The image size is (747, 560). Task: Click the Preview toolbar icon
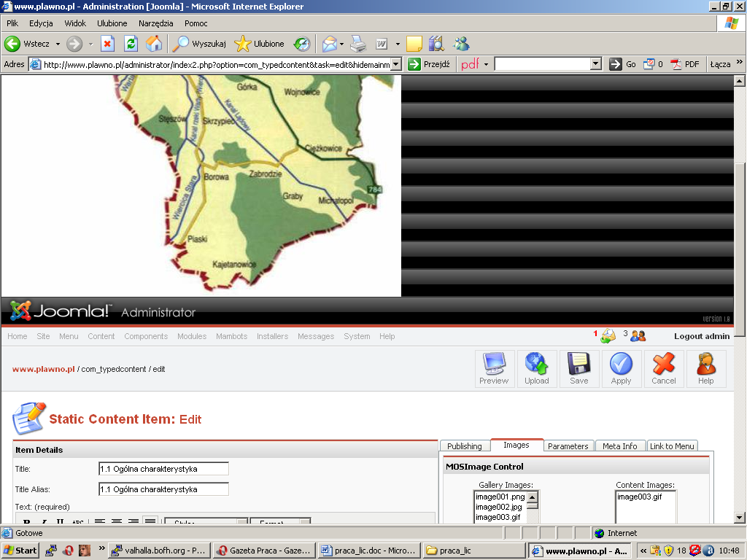(494, 368)
